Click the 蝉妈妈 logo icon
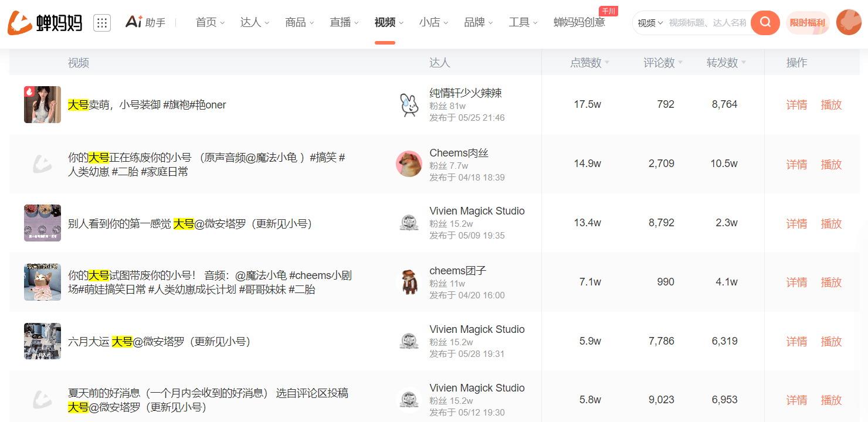Screen dimensions: 868x422 [x=19, y=23]
